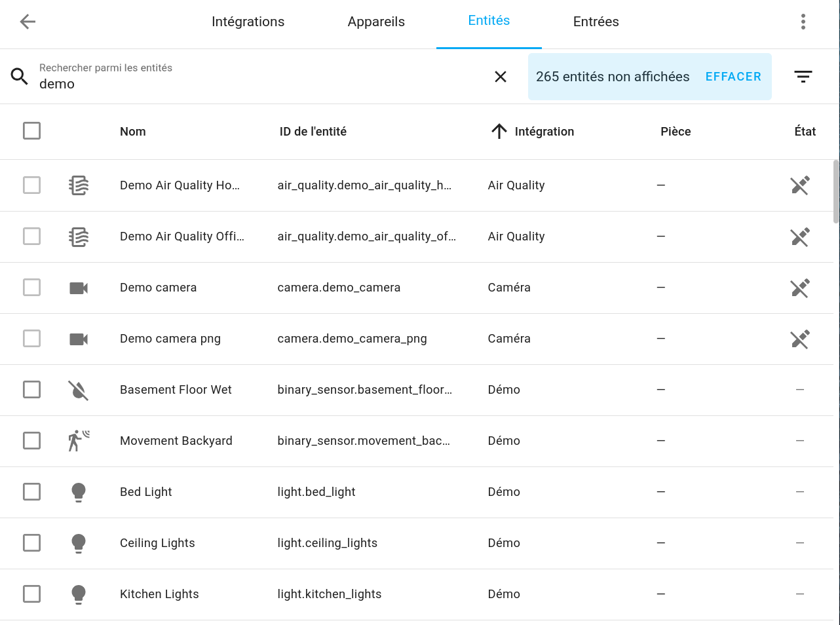Click the Kitchen Lights bulb icon

pos(79,594)
